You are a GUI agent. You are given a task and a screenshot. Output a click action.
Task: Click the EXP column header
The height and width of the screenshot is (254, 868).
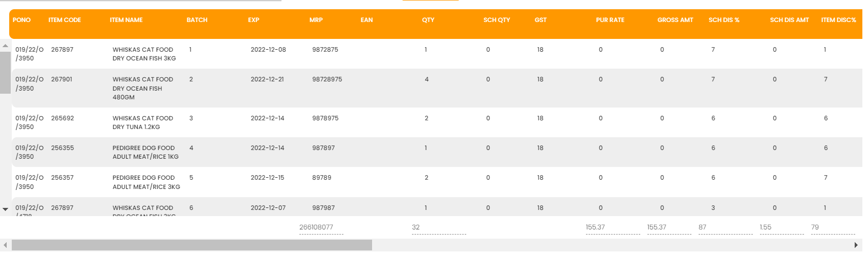(x=254, y=20)
